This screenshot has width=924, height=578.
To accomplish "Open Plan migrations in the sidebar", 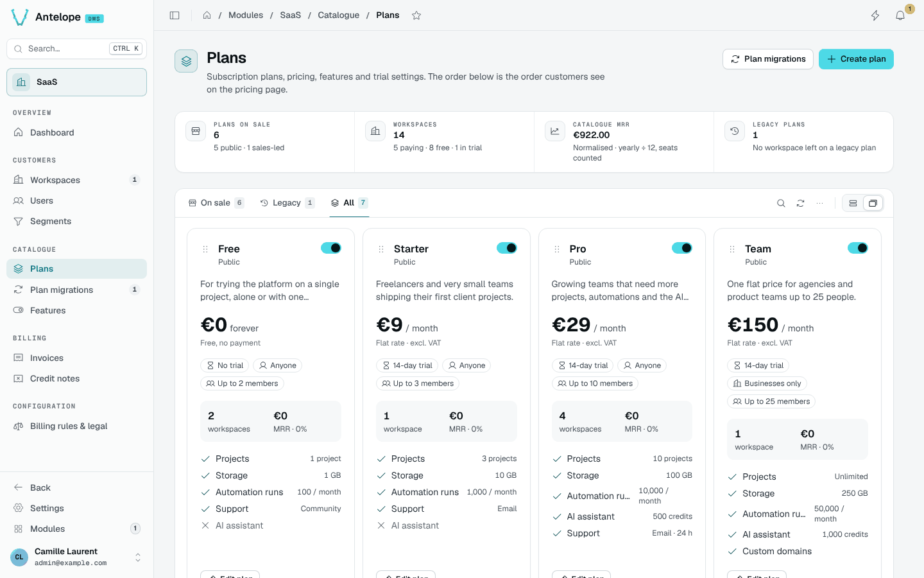I will pyautogui.click(x=77, y=290).
